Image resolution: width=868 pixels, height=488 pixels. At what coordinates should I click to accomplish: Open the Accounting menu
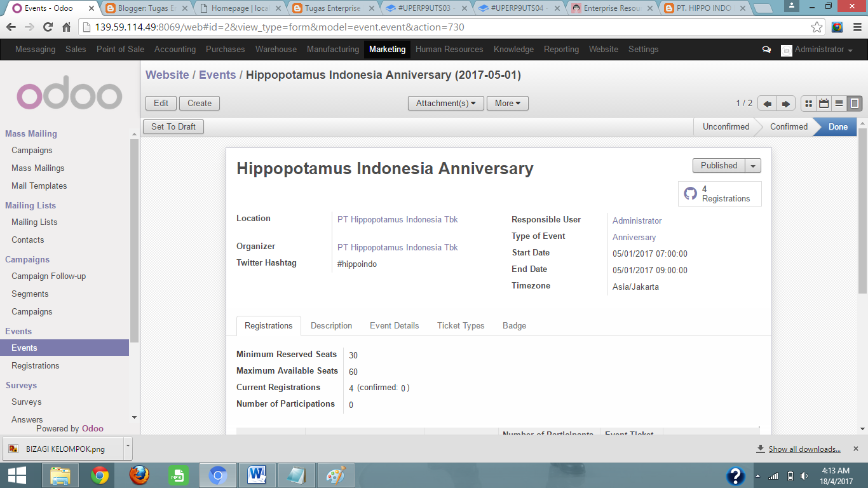tap(175, 50)
